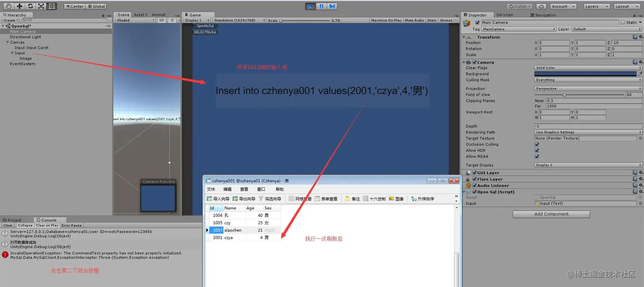This screenshot has width=644, height=287.
Task: Open Filter Wizard (筛选向导) in Navicat
Action: click(x=270, y=199)
